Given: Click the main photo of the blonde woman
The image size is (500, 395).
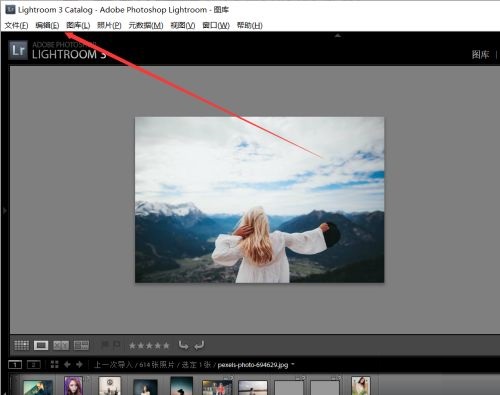Looking at the screenshot, I should [x=259, y=200].
